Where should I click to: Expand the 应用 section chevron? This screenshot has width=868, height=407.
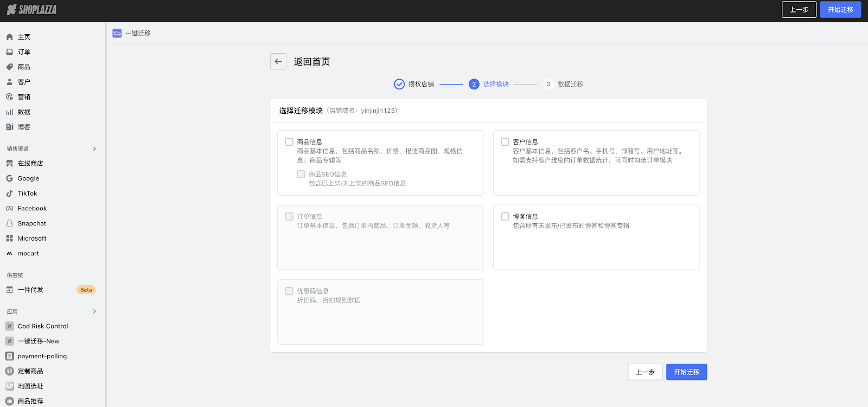pos(94,312)
